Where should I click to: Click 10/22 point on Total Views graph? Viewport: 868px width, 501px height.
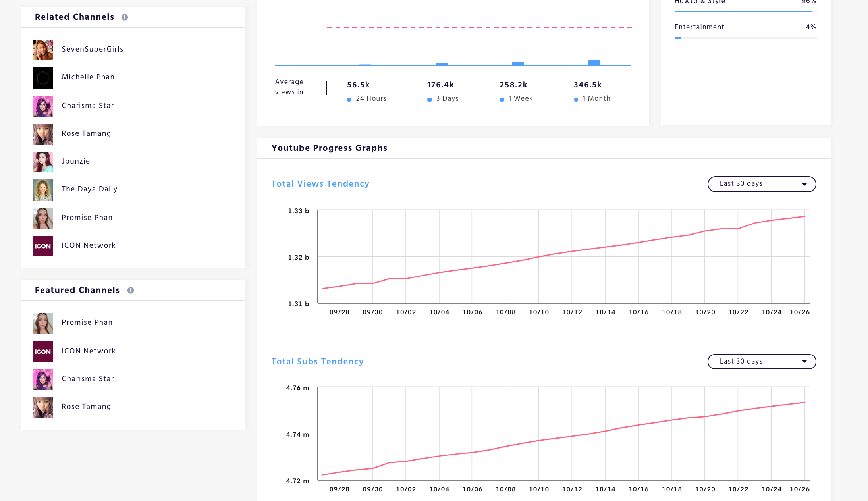pyautogui.click(x=738, y=229)
